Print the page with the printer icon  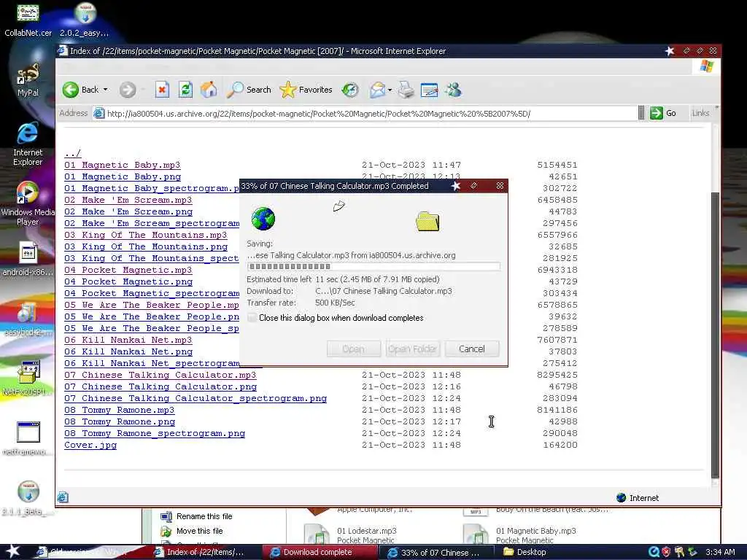406,90
